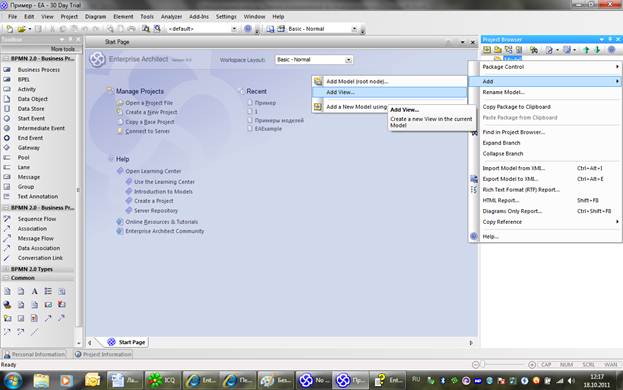
Task: Click the Windows Start button
Action: [12, 380]
